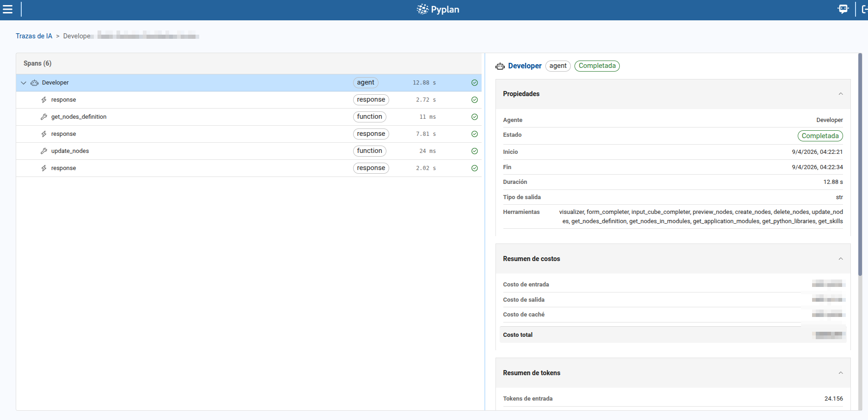
Task: Click the wrench icon for get_nodes_definition
Action: coord(44,117)
